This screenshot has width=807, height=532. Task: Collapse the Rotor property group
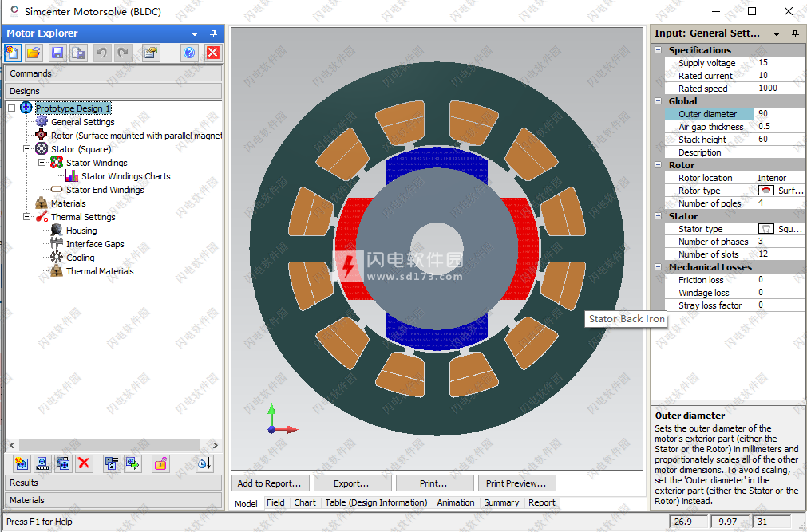click(x=658, y=164)
